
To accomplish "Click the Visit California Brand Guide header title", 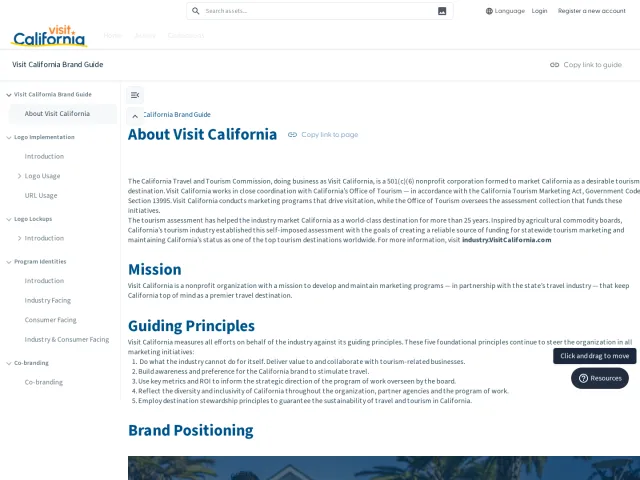I will (58, 64).
